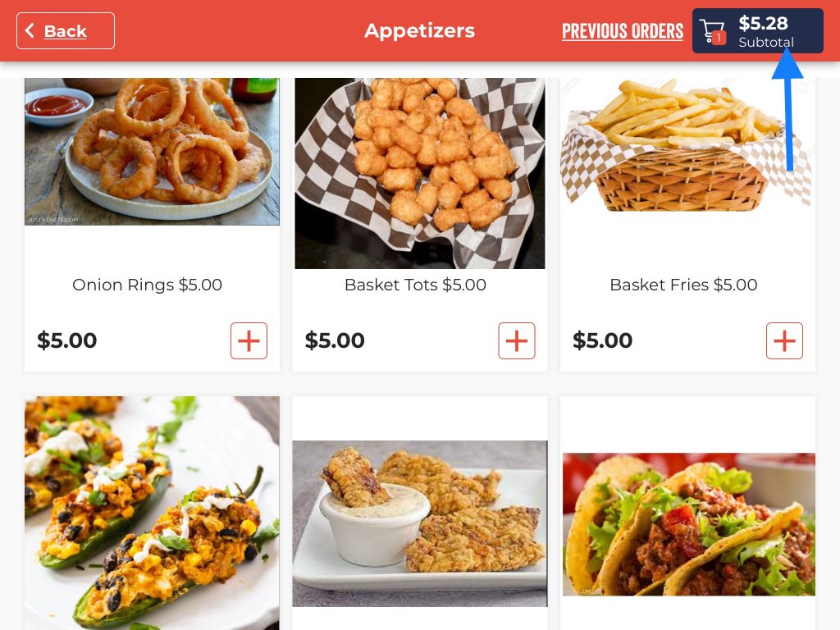Open the stuffed jalapeño peppers photo
The width and height of the screenshot is (840, 630).
[152, 514]
